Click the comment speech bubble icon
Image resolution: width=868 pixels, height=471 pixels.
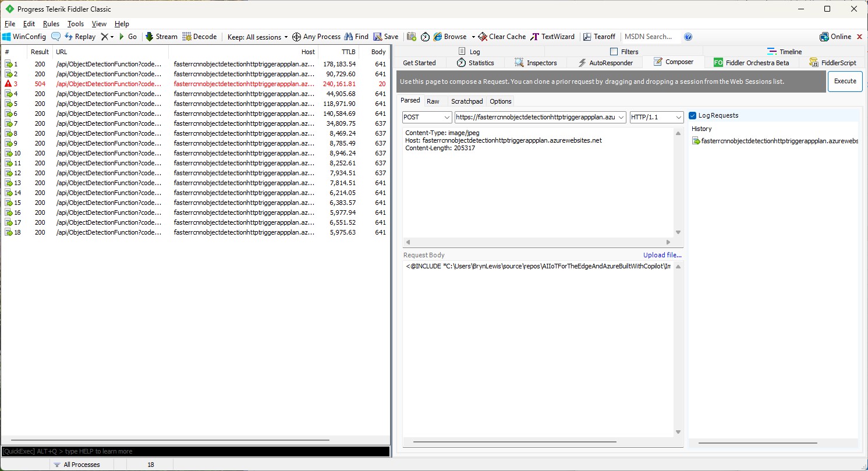(56, 37)
